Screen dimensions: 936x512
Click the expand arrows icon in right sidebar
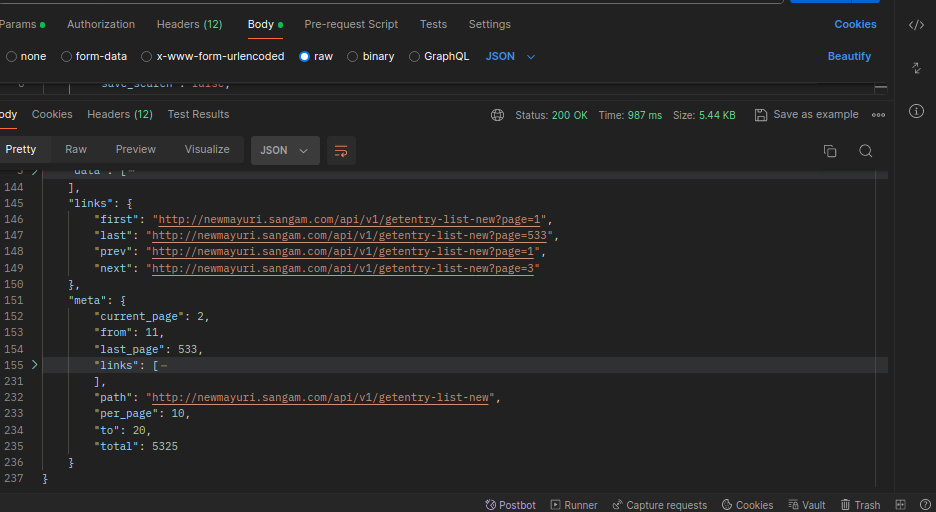[916, 68]
